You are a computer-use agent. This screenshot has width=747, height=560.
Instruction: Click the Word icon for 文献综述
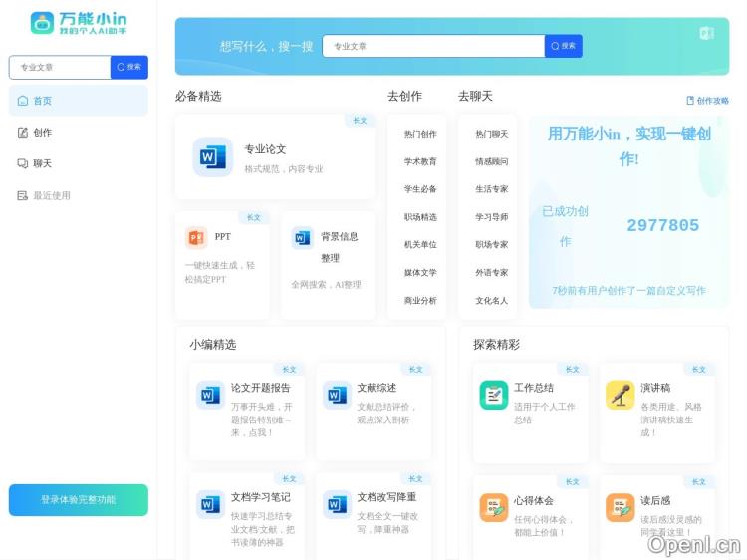pos(337,395)
